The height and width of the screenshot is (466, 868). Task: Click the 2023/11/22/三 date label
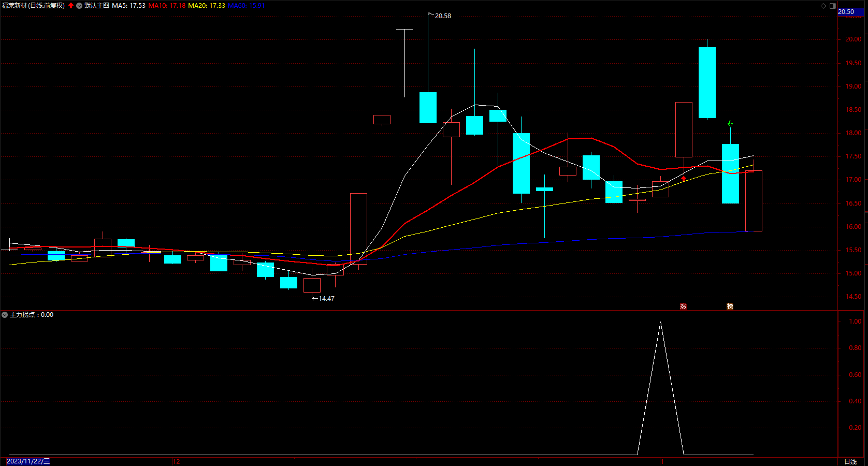pyautogui.click(x=28, y=461)
